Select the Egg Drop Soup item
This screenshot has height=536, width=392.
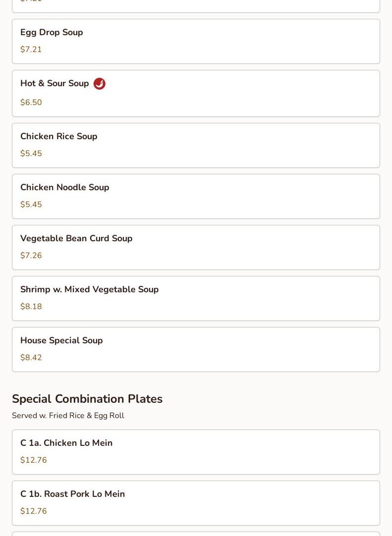point(196,41)
